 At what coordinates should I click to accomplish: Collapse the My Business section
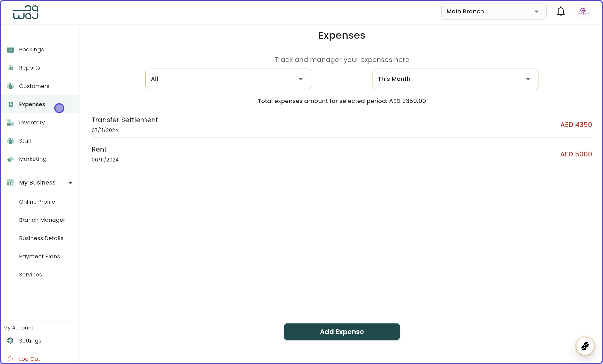pyautogui.click(x=70, y=182)
